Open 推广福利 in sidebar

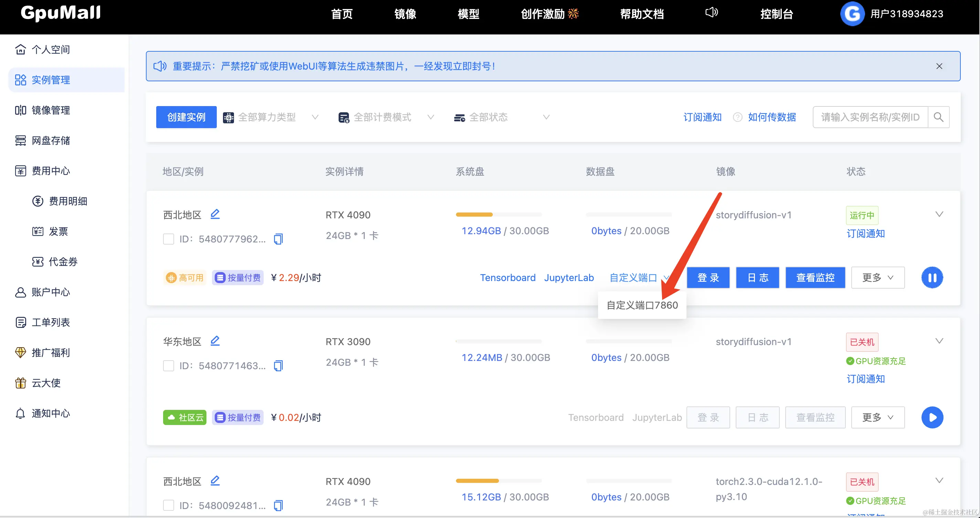pyautogui.click(x=66, y=353)
